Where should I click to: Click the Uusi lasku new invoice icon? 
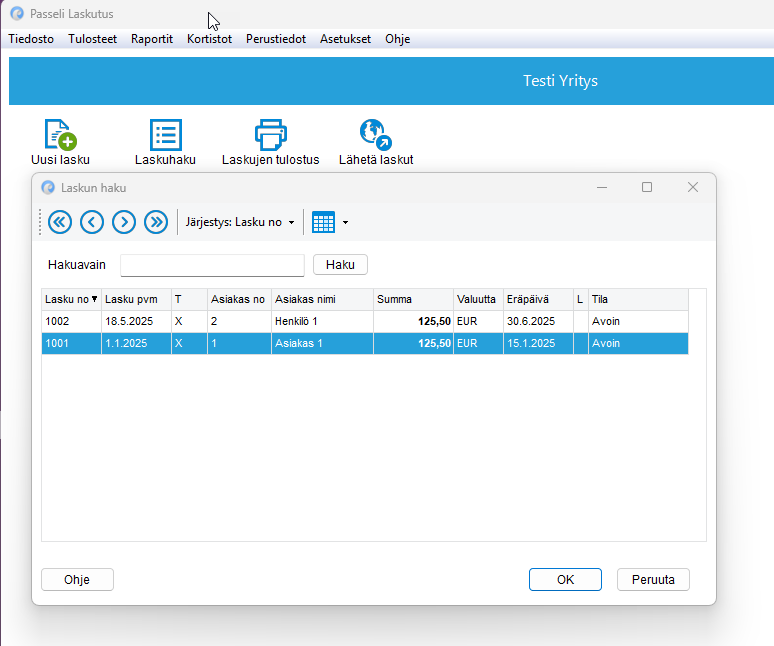coord(61,134)
